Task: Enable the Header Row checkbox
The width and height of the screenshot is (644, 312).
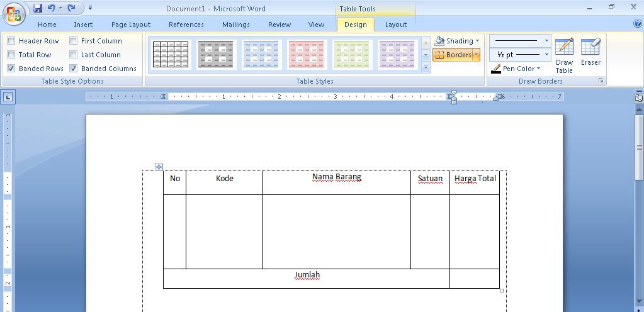Action: coord(11,41)
